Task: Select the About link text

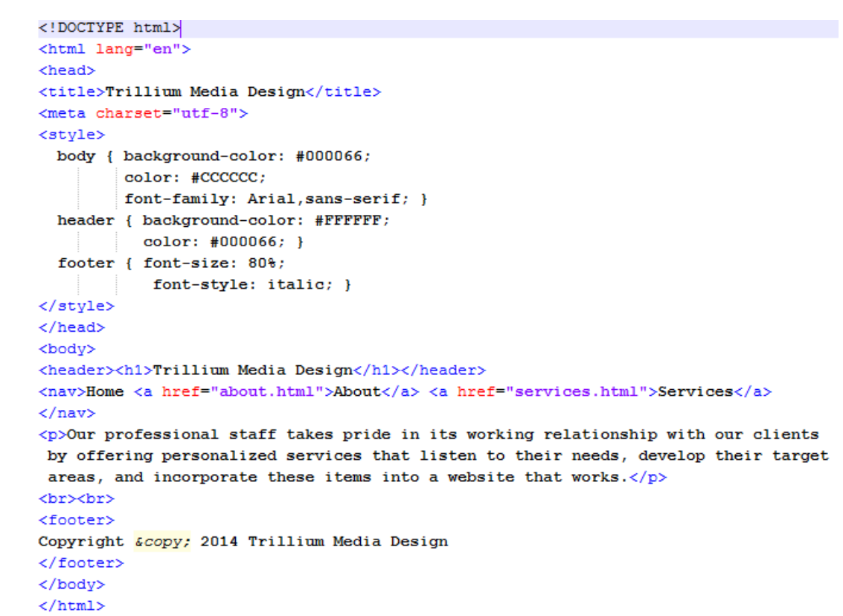Action: click(x=358, y=392)
